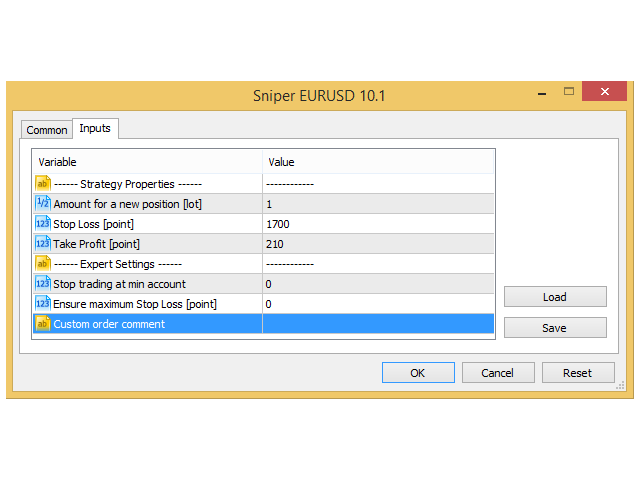Select the Inputs tab

[95, 129]
